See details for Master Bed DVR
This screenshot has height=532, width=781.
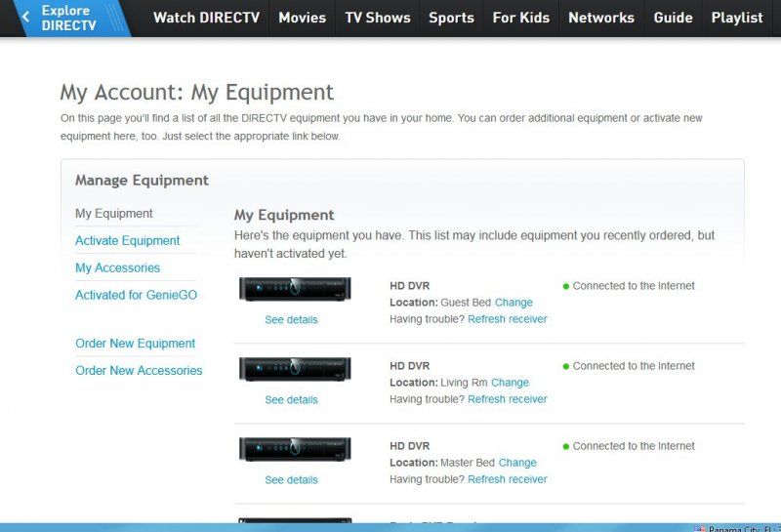[291, 480]
